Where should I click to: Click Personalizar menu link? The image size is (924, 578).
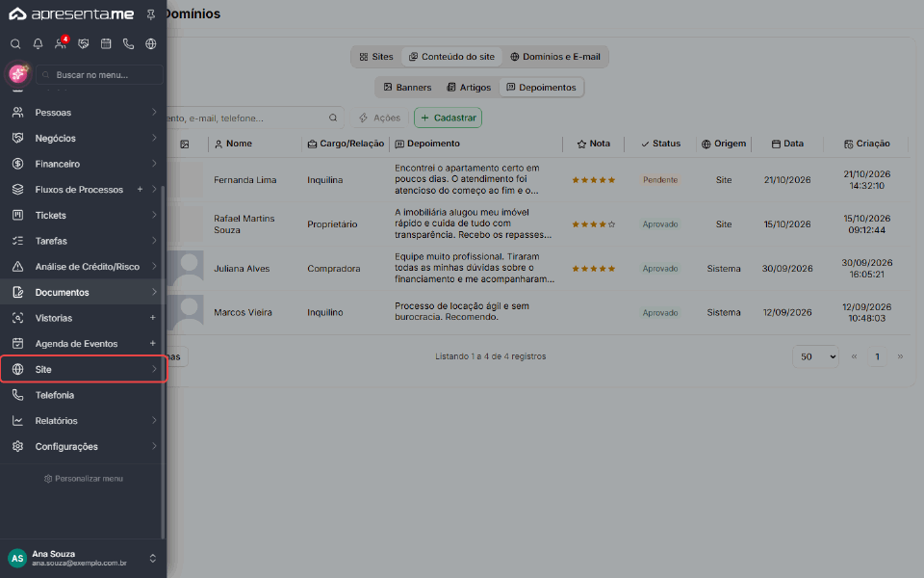coord(83,479)
